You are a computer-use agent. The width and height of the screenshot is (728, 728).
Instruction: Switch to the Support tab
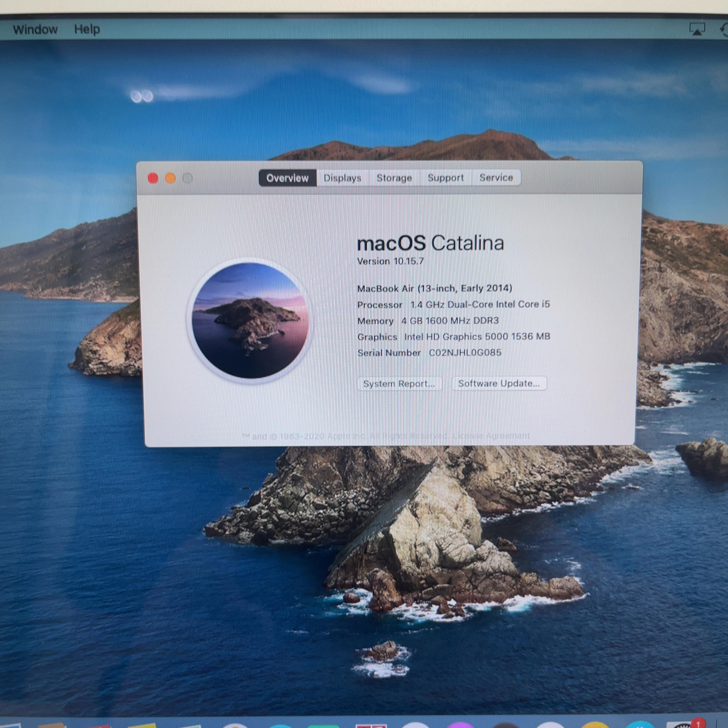point(446,177)
